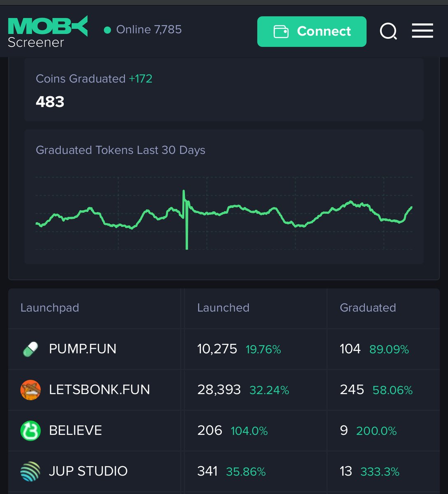Click LETSBONK.FUN launched value 28,393
Image resolution: width=448 pixels, height=494 pixels.
[x=219, y=390]
